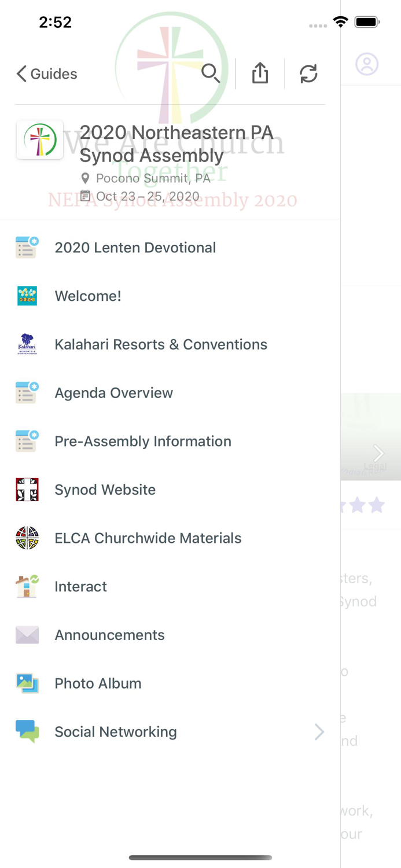Open the Kalahari Resorts logo icon
This screenshot has height=868, width=401.
coord(27,344)
